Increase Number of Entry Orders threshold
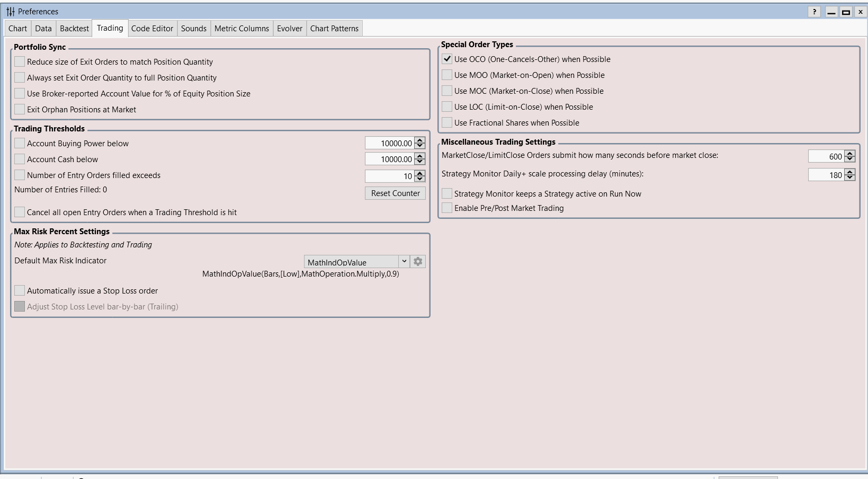This screenshot has height=479, width=868. tap(420, 173)
